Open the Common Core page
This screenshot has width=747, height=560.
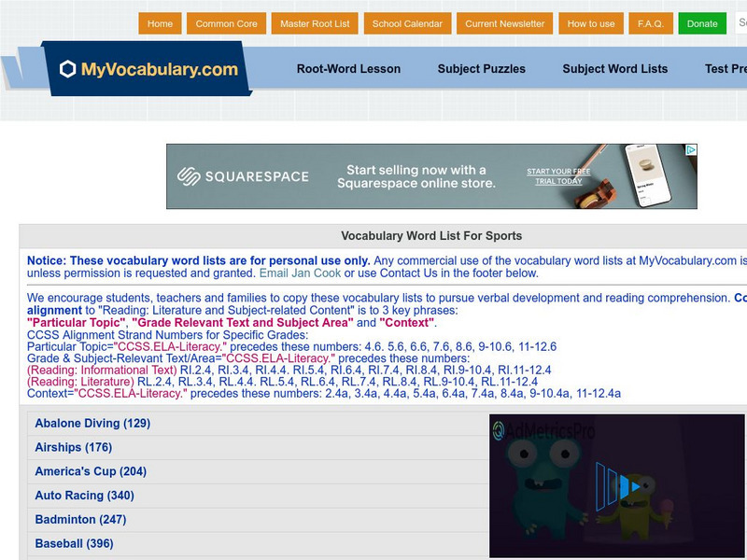(x=226, y=24)
